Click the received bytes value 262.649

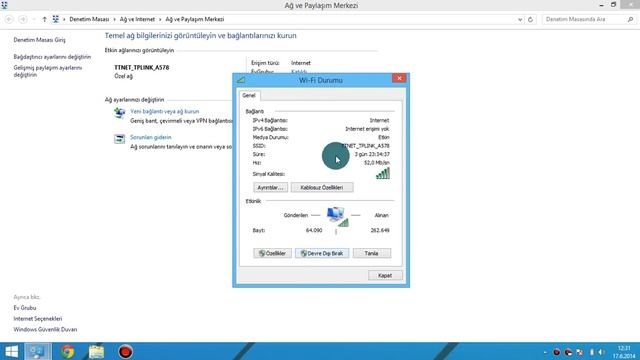click(x=380, y=230)
